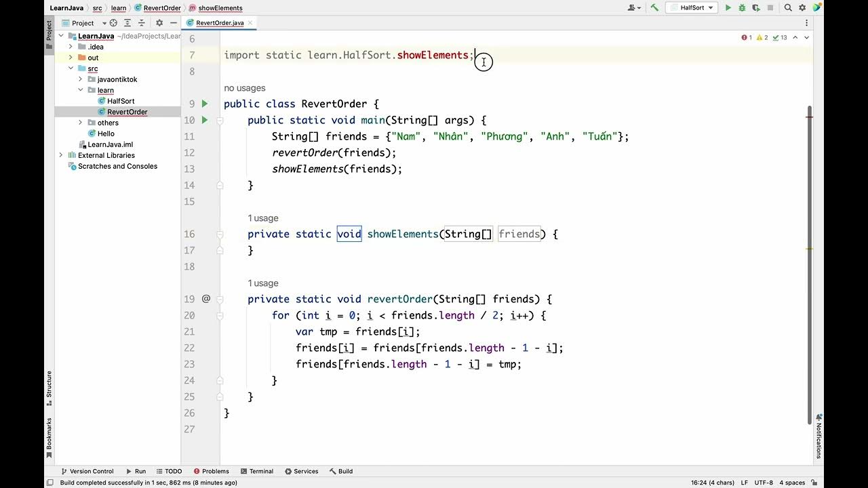868x488 pixels.
Task: Click the "1 usage" hint above showElements
Action: (263, 218)
